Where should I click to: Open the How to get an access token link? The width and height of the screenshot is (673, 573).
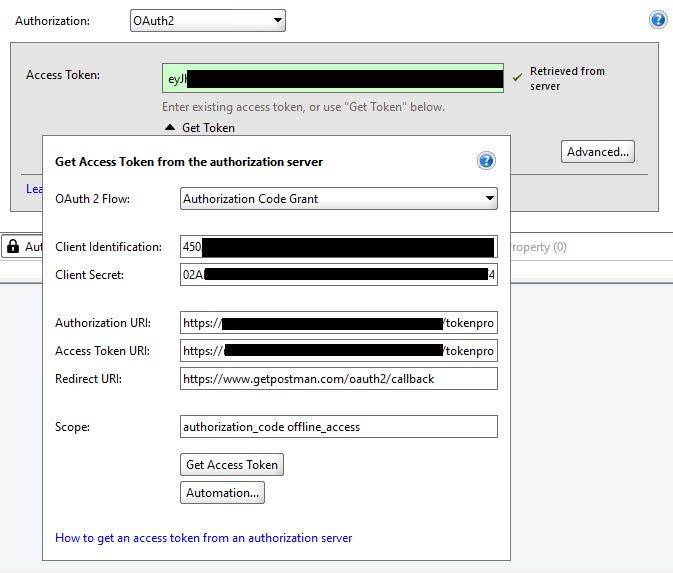(204, 538)
